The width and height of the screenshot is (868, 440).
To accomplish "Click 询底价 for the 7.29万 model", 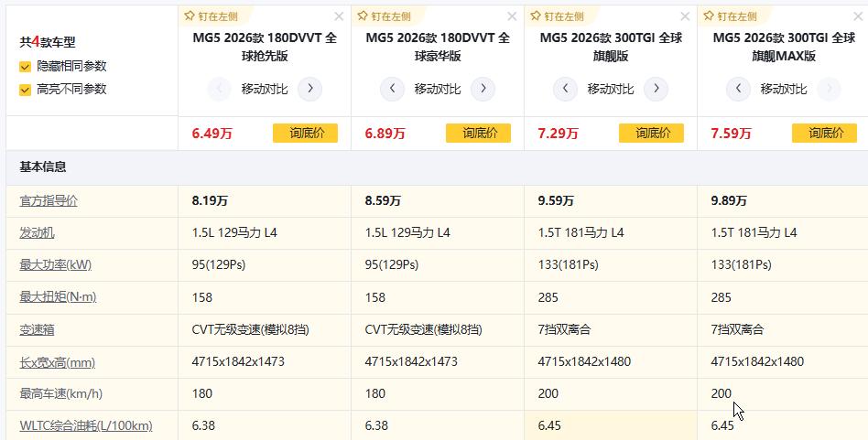I will click(651, 134).
